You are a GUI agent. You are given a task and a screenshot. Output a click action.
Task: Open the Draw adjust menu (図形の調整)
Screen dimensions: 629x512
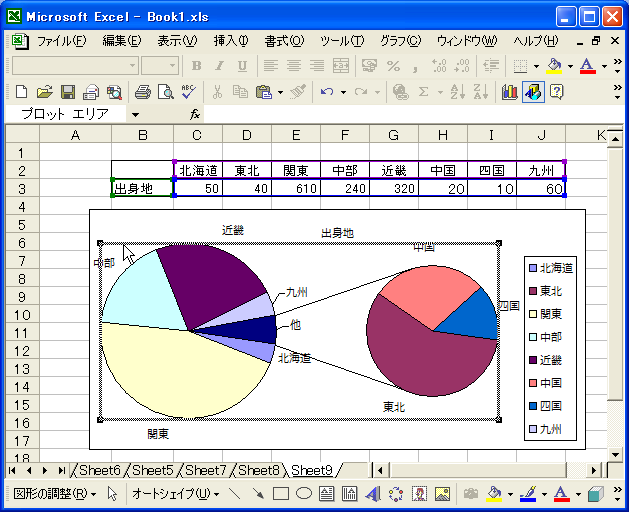[x=55, y=494]
